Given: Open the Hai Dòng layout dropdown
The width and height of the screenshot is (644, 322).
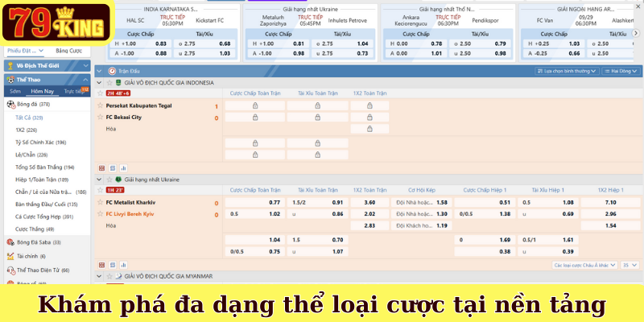Looking at the screenshot, I should [621, 71].
